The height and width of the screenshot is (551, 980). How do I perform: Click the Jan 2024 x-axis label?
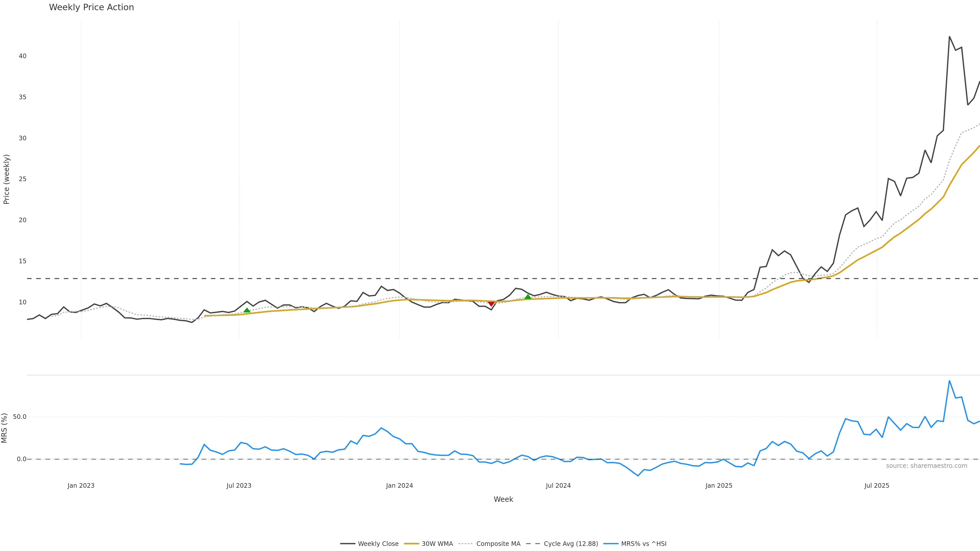pyautogui.click(x=399, y=486)
